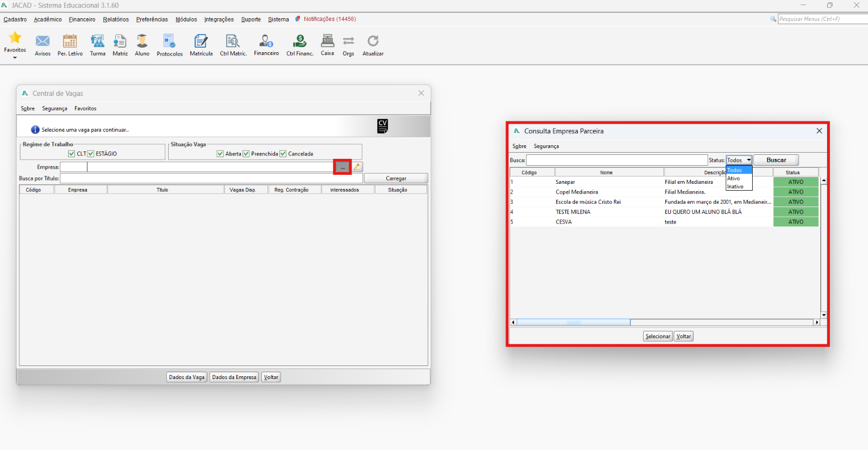The image size is (868, 450).
Task: Open the Caixa cash register icon
Action: point(327,41)
